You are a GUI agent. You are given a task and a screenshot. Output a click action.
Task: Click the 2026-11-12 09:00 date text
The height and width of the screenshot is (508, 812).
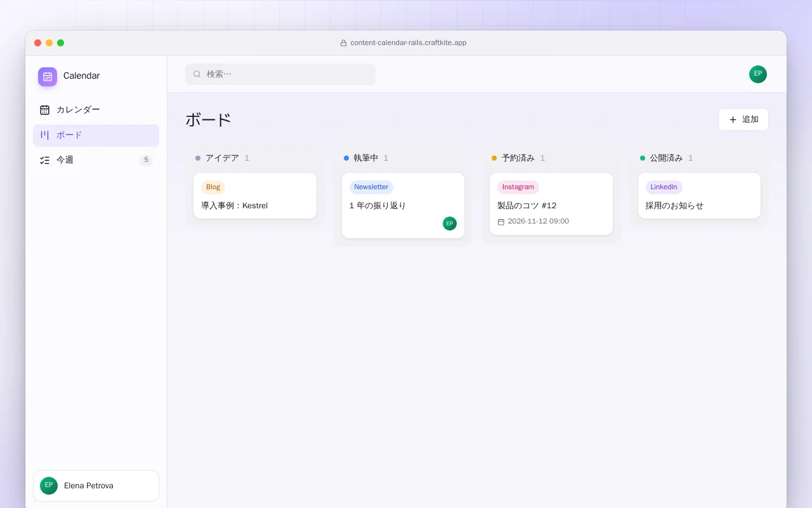(x=539, y=222)
